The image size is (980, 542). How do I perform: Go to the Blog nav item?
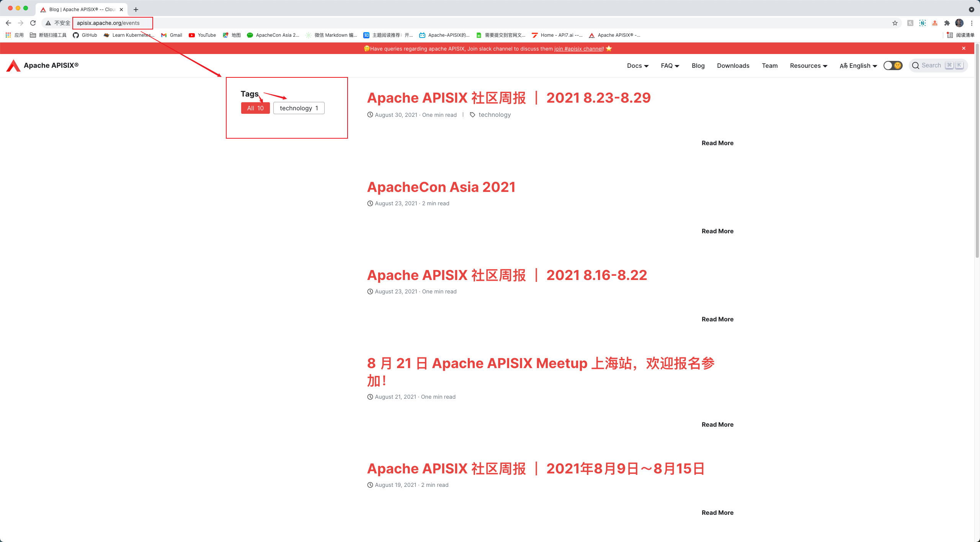click(x=698, y=65)
